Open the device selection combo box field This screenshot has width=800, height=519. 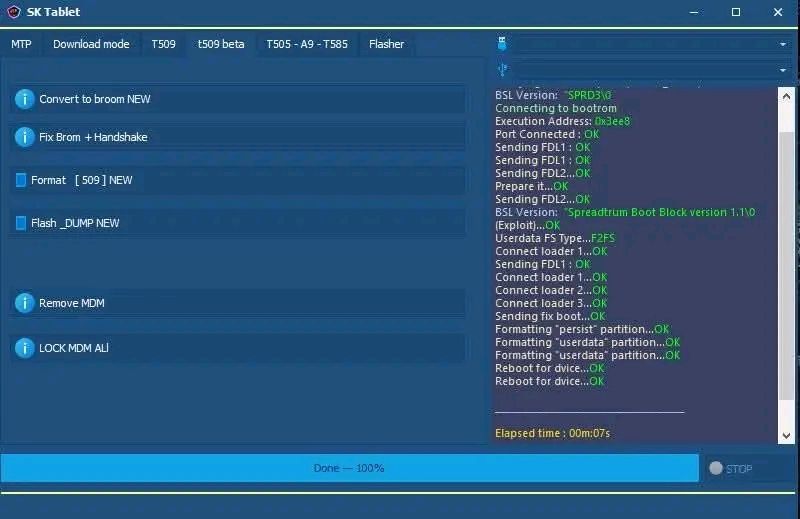653,44
